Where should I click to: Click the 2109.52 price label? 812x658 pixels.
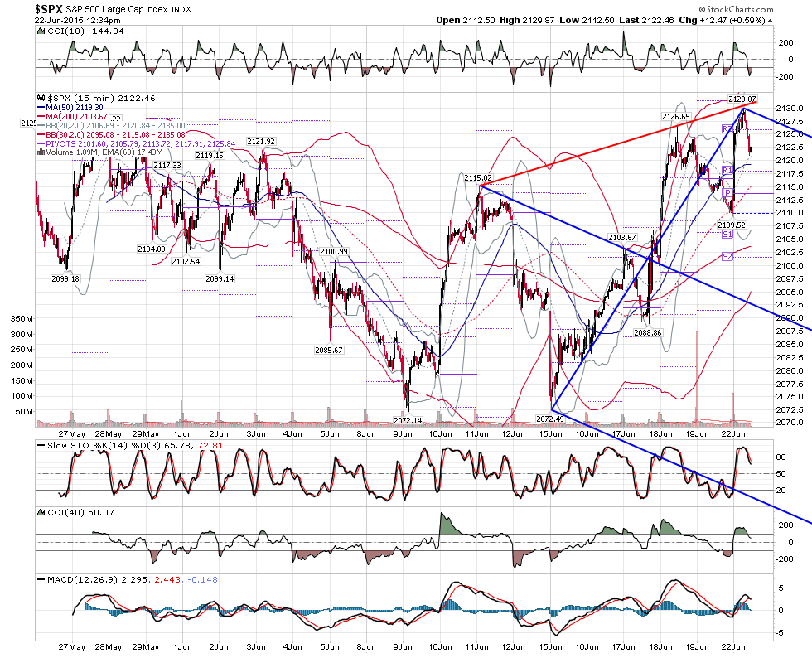(x=732, y=225)
